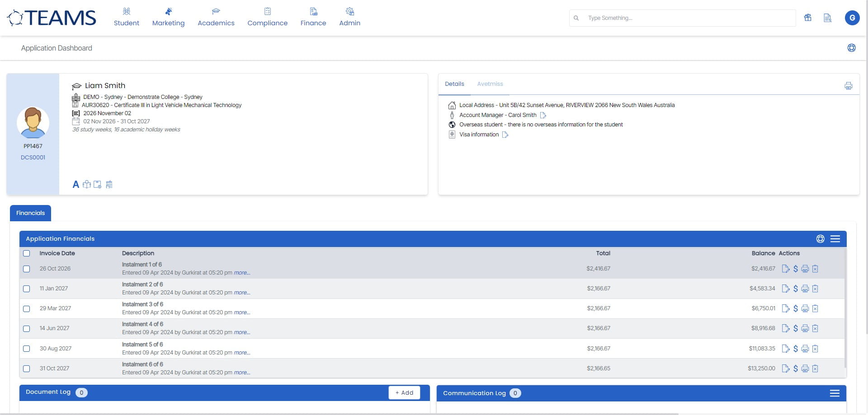868x415 pixels.
Task: Select the Financials tab
Action: (x=30, y=213)
